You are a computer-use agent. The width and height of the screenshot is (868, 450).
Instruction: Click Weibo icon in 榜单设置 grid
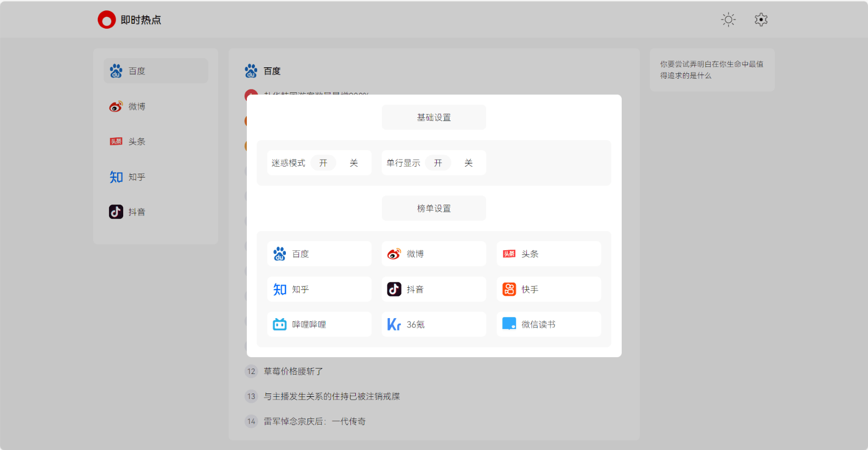[394, 254]
